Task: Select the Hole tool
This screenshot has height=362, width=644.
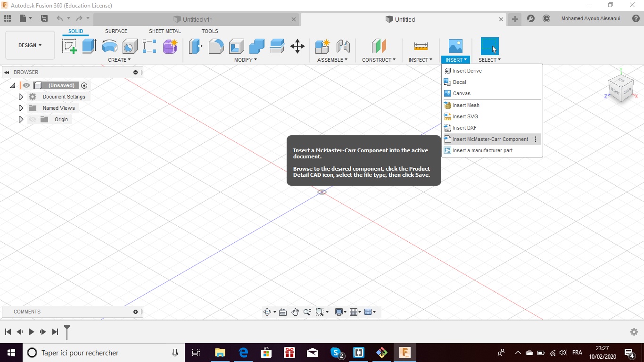Action: pyautogui.click(x=130, y=46)
